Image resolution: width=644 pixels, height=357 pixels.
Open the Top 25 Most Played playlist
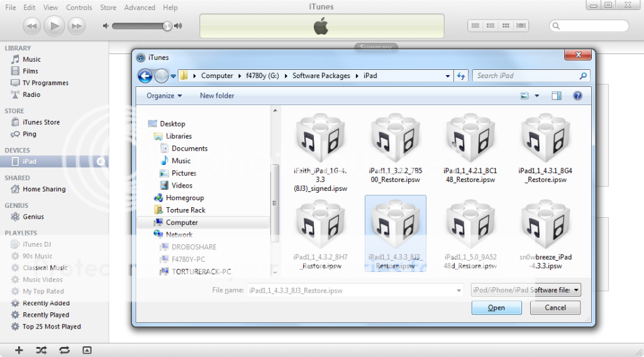(x=52, y=327)
